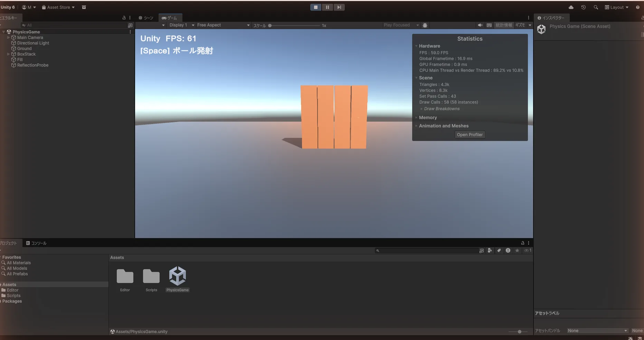Select All Materials in Favorites
This screenshot has width=644, height=340.
[19, 263]
